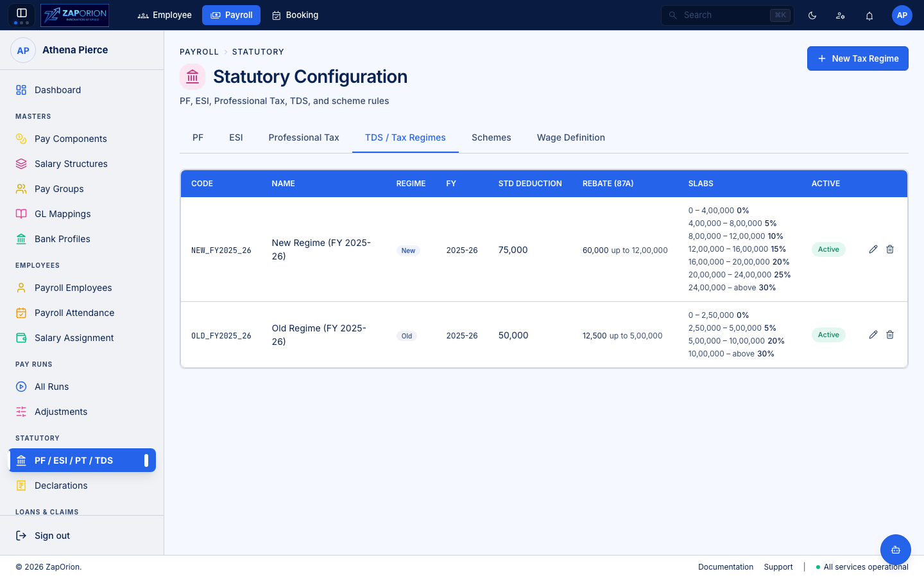
Task: Click the Statutory Configuration bank icon
Action: [x=193, y=77]
